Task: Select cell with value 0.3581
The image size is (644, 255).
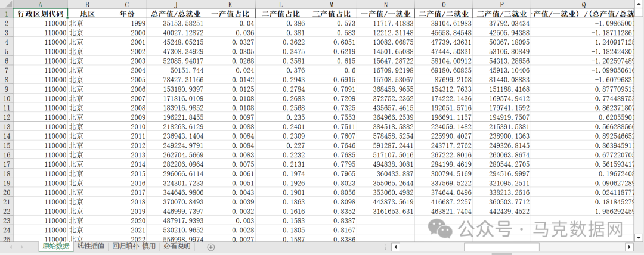Action: (280, 61)
